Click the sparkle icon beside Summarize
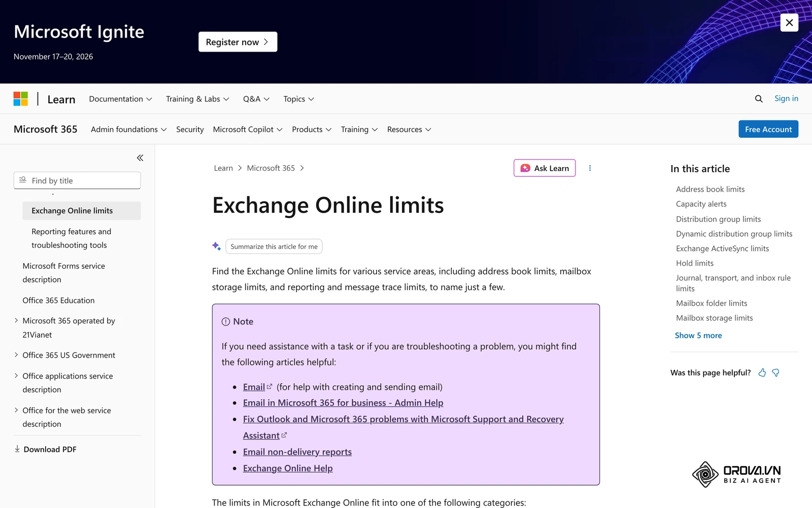The height and width of the screenshot is (508, 812). click(x=216, y=246)
